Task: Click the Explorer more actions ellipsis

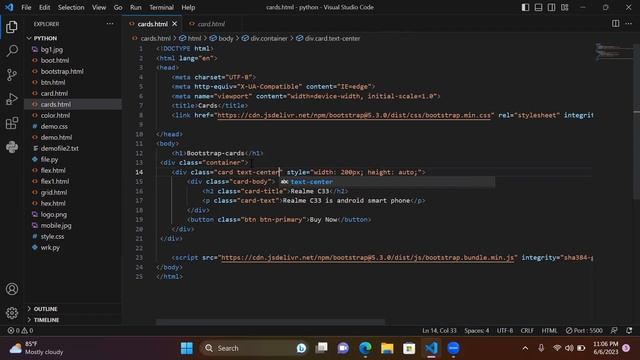Action: 110,24
